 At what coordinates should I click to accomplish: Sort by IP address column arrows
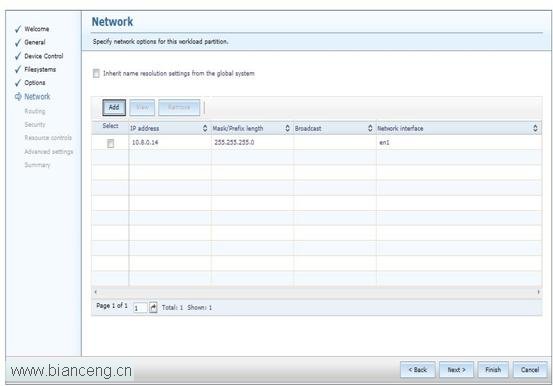point(205,128)
